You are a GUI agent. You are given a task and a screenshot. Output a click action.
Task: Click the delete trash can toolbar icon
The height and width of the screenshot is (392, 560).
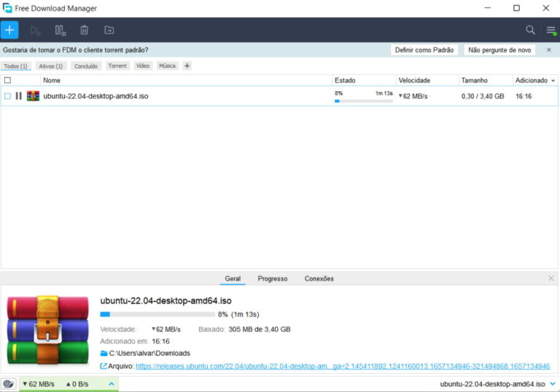85,30
